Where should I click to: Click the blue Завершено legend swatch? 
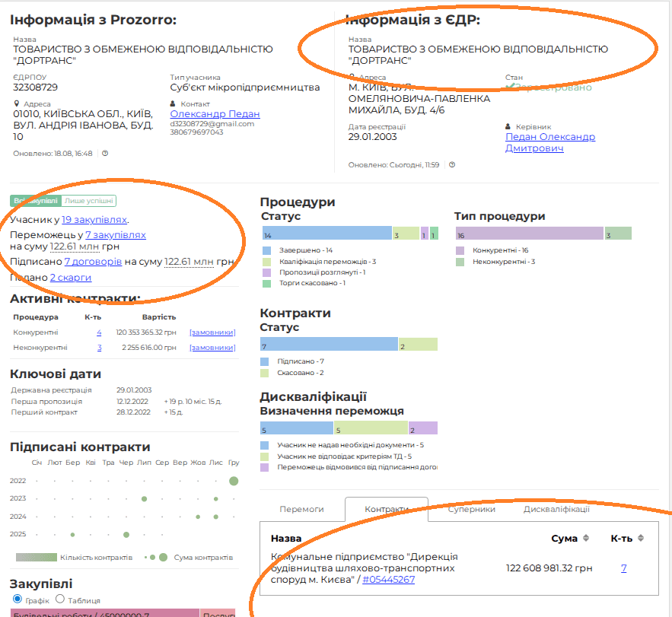(266, 250)
